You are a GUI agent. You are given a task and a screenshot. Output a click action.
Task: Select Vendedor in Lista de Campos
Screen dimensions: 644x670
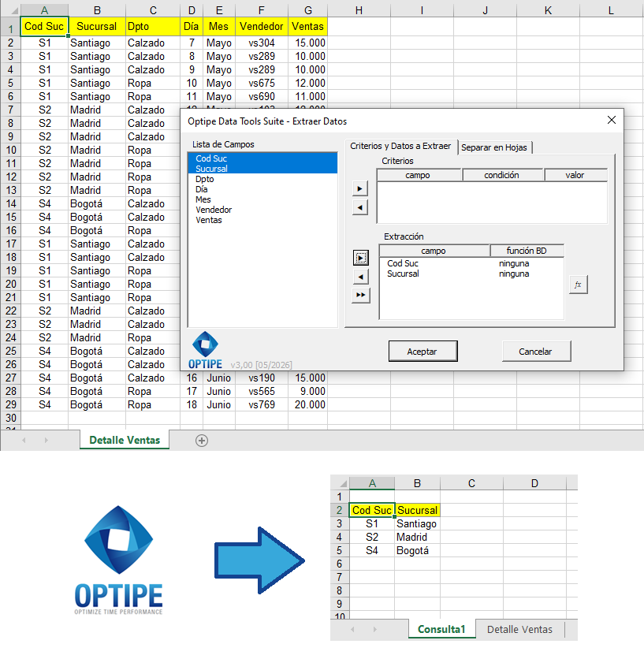point(262,210)
